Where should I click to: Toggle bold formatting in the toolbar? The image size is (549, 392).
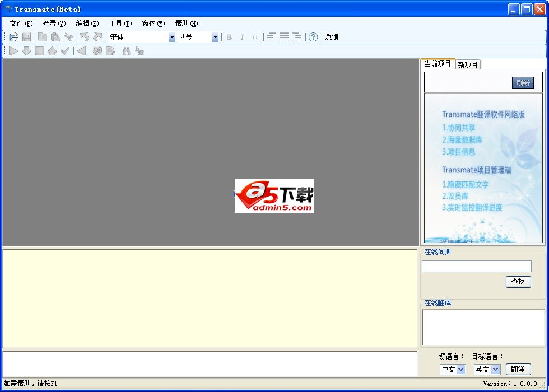[229, 37]
